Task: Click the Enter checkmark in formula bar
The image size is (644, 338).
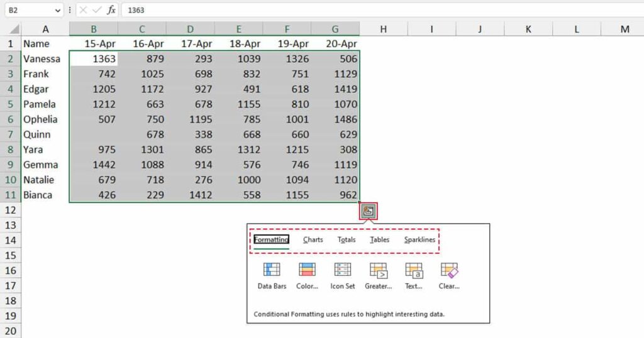Action: [97, 10]
